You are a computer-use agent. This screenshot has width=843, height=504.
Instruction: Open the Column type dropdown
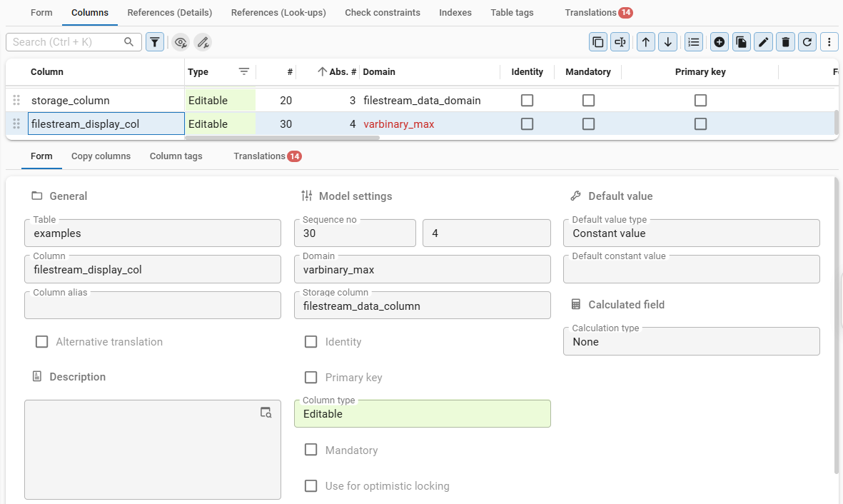point(423,413)
